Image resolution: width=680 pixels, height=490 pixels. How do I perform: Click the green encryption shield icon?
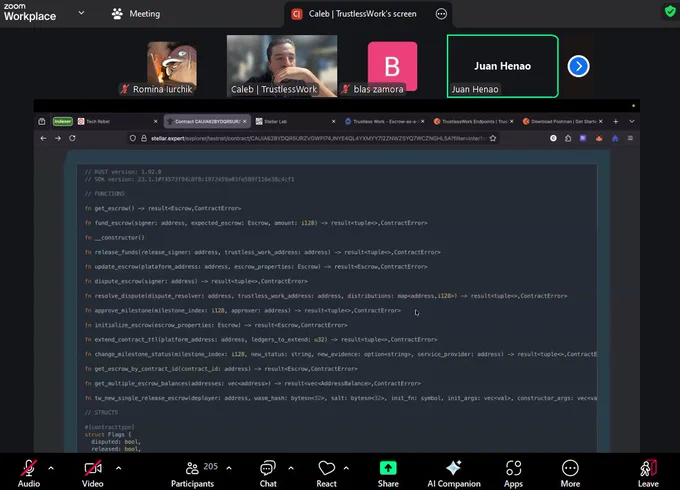pyautogui.click(x=670, y=11)
